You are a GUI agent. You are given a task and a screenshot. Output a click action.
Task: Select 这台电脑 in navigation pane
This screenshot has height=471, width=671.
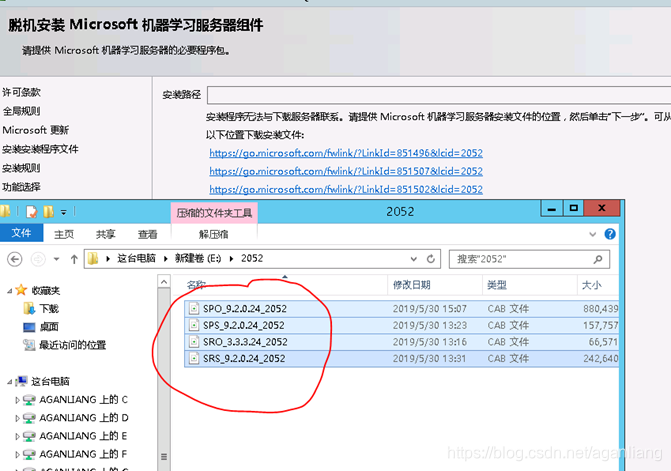pyautogui.click(x=43, y=381)
